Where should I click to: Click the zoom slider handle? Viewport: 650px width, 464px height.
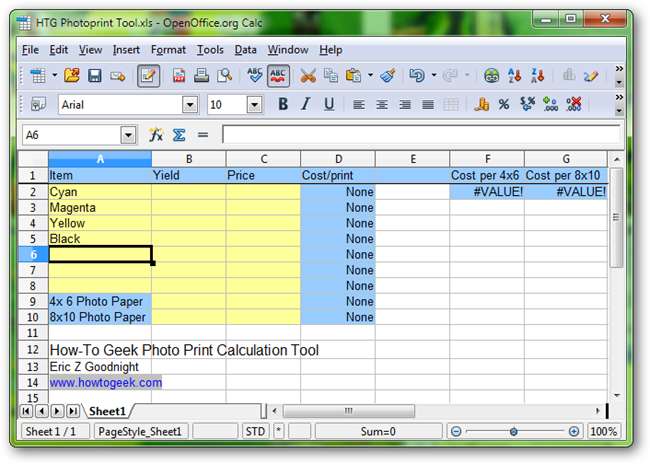(x=514, y=432)
